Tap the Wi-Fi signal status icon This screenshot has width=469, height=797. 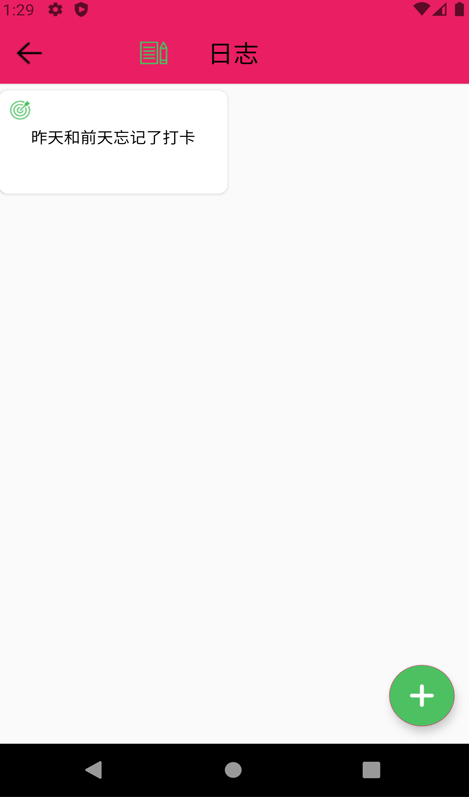422,9
